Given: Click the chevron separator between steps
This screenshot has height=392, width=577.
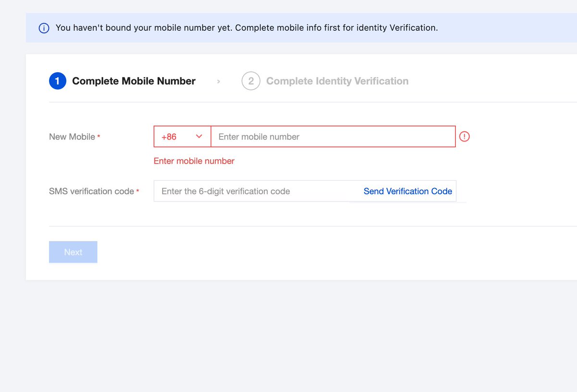Looking at the screenshot, I should pyautogui.click(x=219, y=82).
